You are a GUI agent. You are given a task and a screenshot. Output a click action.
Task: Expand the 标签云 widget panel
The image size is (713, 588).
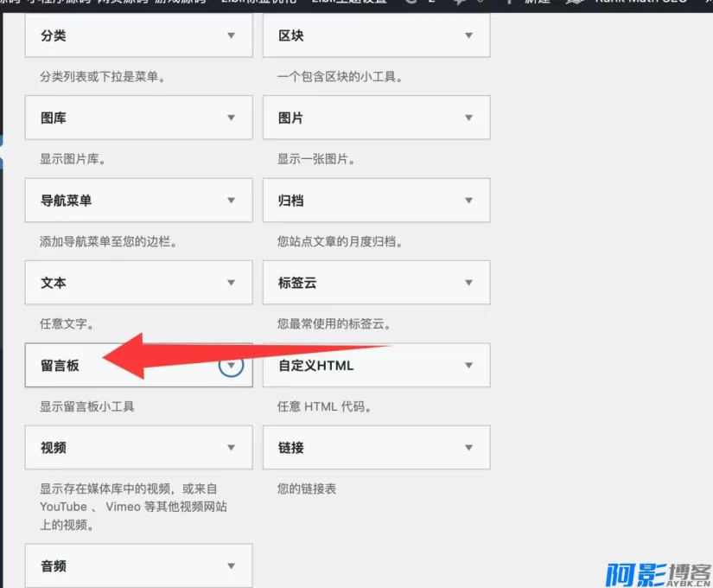pyautogui.click(x=468, y=283)
